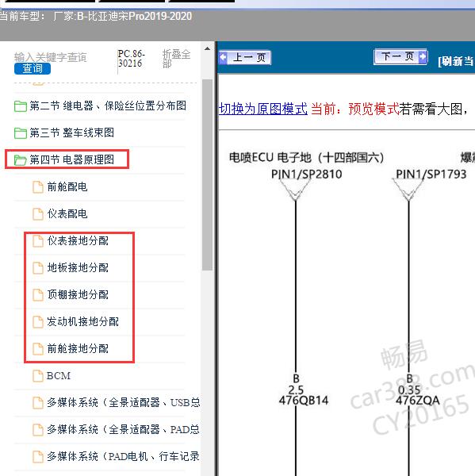The height and width of the screenshot is (476, 475).
Task: Click the PIN1/SP1793 label in diagram
Action: coord(431,175)
